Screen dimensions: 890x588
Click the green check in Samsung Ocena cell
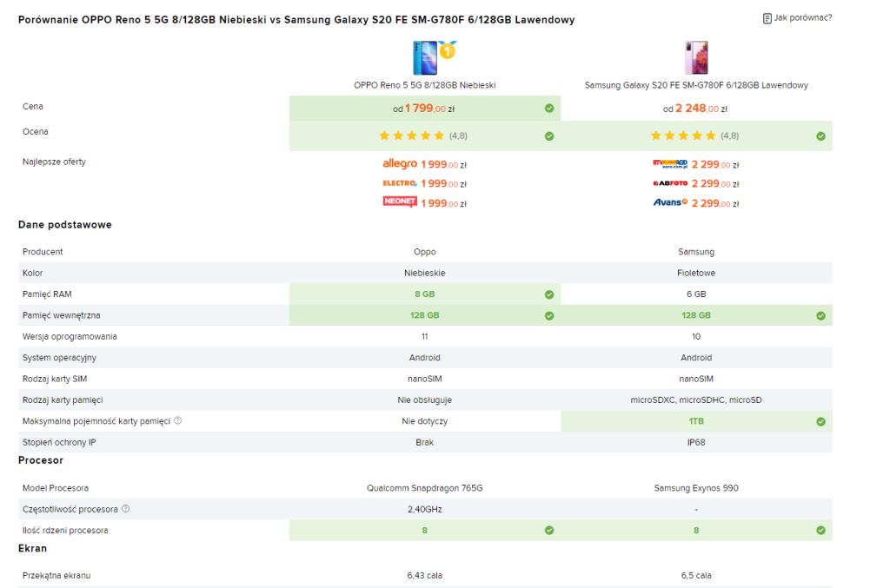point(820,136)
